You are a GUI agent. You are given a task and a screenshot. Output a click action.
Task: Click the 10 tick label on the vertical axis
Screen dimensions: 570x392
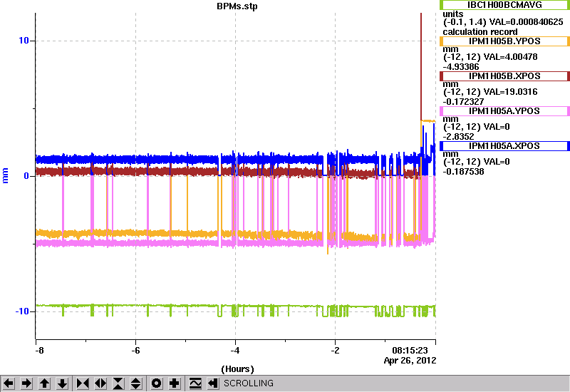[24, 41]
